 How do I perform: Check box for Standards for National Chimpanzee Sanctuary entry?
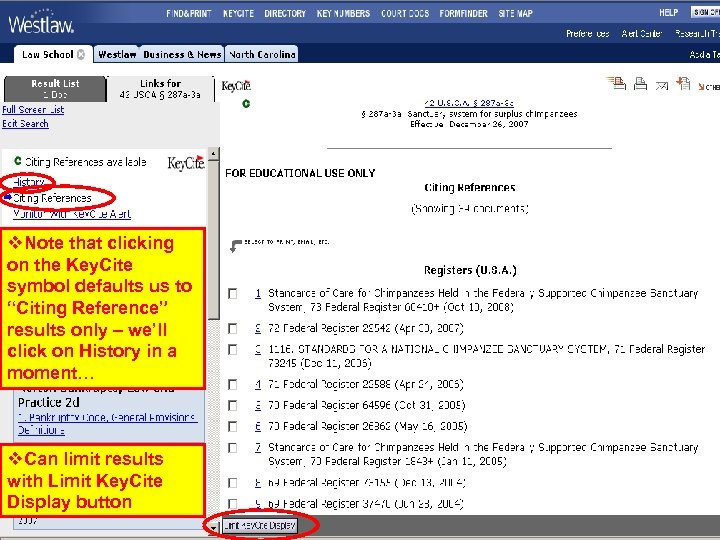(x=233, y=350)
